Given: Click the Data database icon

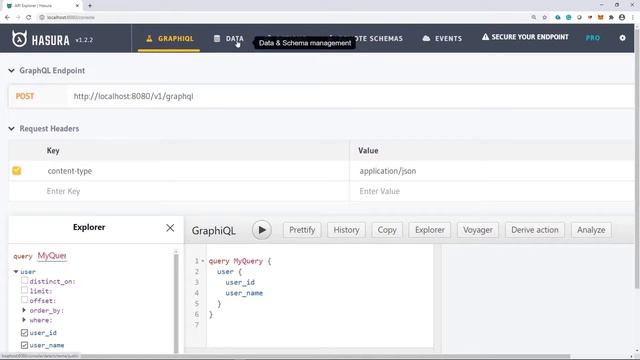Looking at the screenshot, I should [x=217, y=38].
